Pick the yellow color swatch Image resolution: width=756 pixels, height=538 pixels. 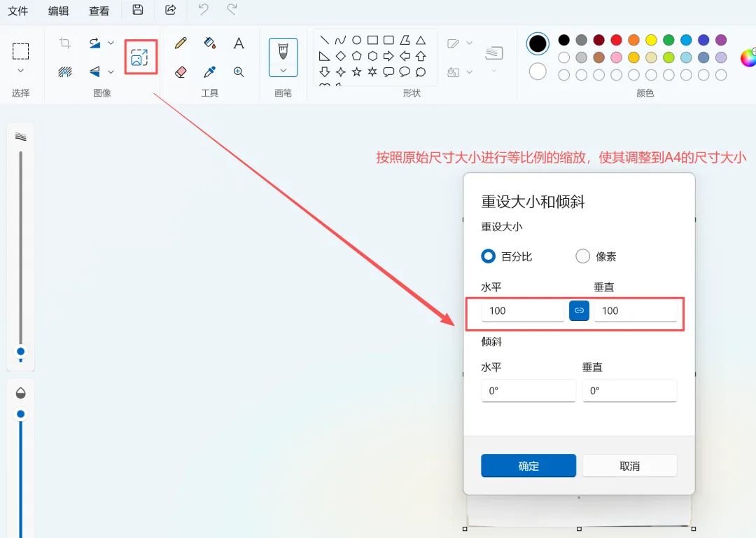[x=652, y=40]
